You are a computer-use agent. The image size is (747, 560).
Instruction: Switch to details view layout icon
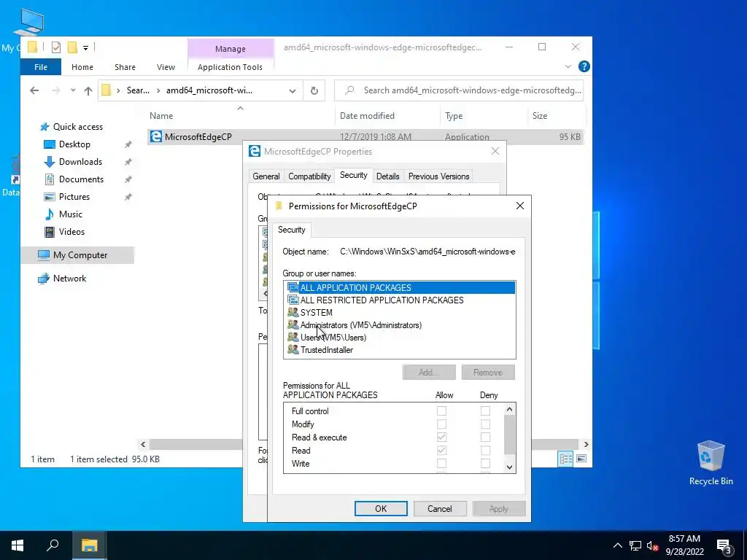click(x=566, y=459)
